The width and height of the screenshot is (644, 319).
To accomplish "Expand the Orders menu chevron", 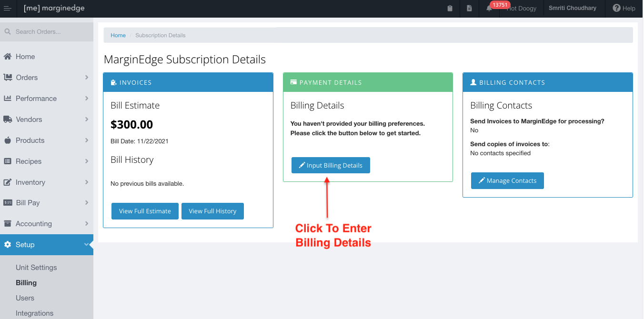I will point(87,77).
